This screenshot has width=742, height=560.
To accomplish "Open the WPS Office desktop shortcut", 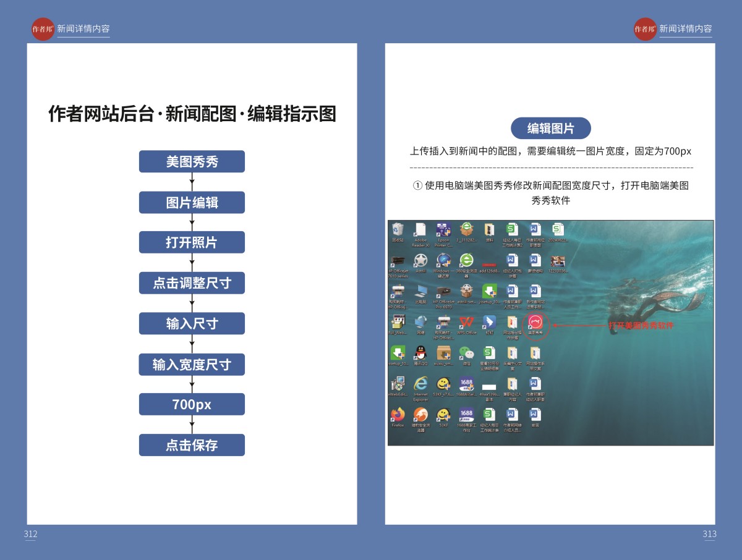I will [x=467, y=322].
